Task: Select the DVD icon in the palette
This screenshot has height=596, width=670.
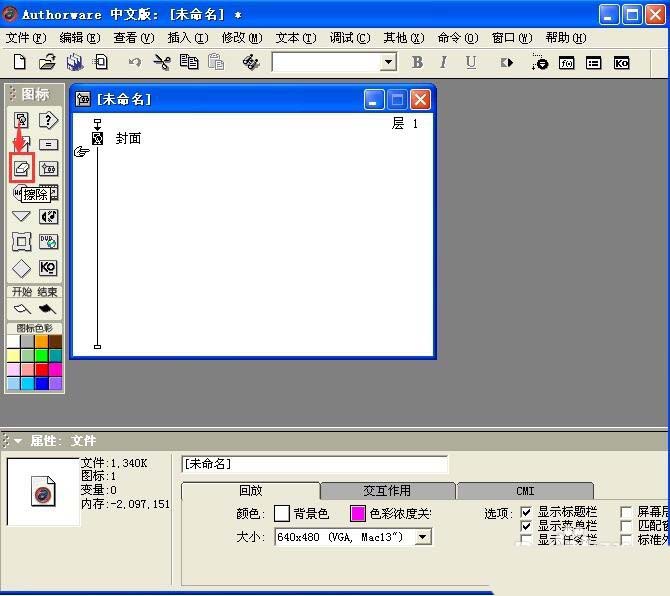Action: [x=48, y=242]
